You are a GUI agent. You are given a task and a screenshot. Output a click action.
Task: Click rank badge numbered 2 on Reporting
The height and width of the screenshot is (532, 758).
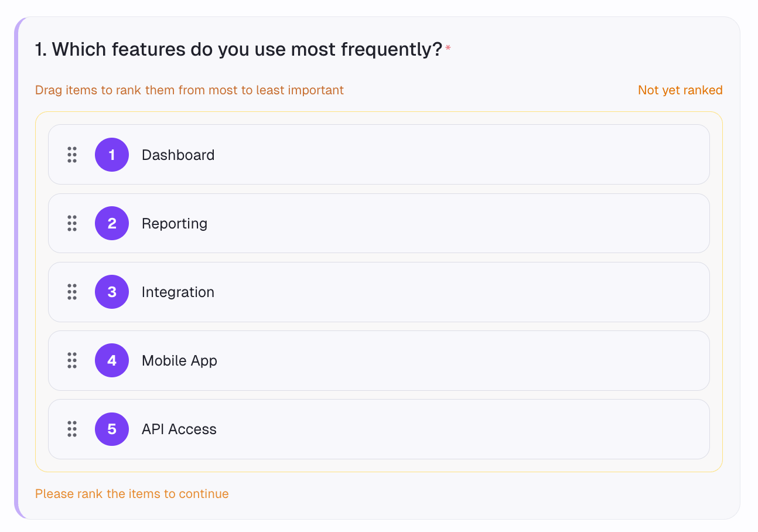coord(111,223)
